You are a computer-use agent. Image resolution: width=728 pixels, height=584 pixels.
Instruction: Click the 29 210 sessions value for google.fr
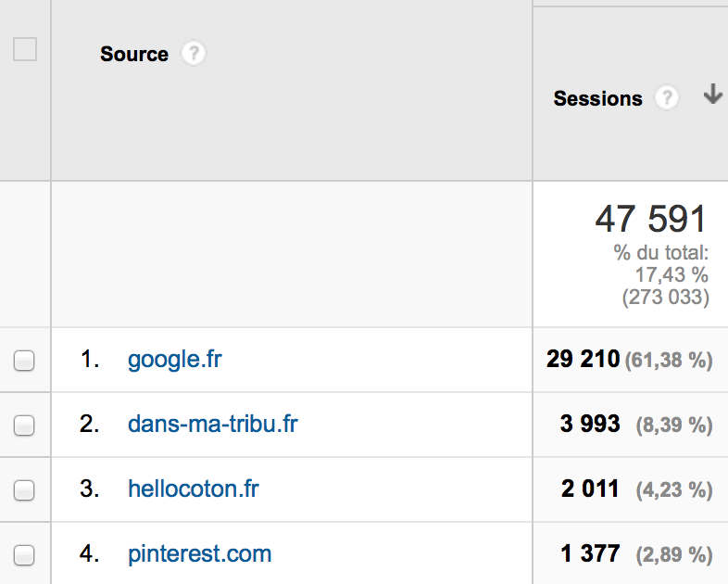coord(583,359)
